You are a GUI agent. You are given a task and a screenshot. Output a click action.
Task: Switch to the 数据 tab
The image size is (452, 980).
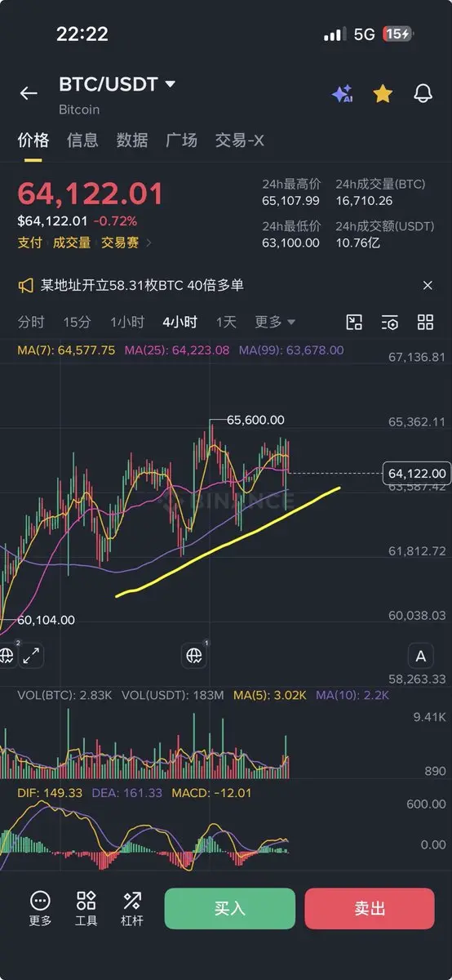tap(132, 140)
